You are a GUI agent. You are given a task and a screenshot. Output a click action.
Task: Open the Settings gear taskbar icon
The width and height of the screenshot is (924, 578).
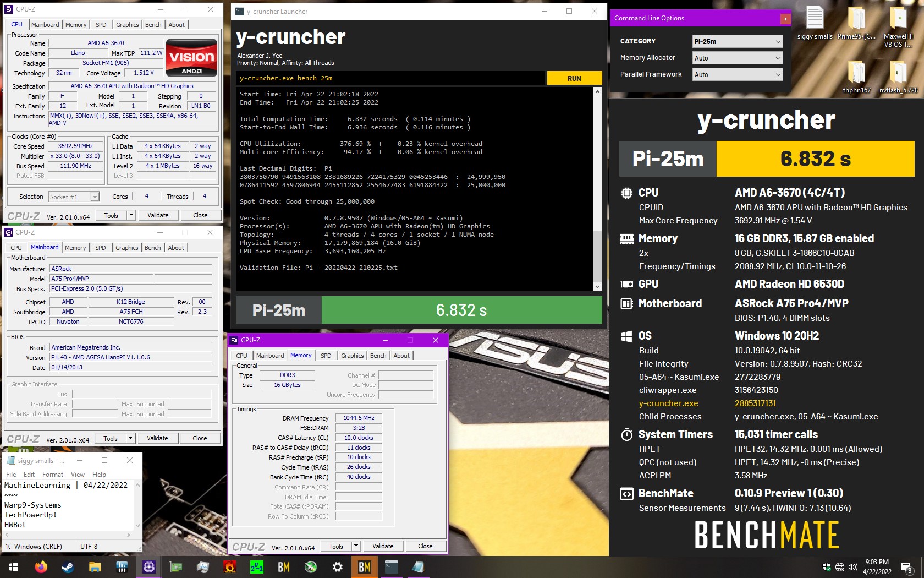(x=338, y=566)
